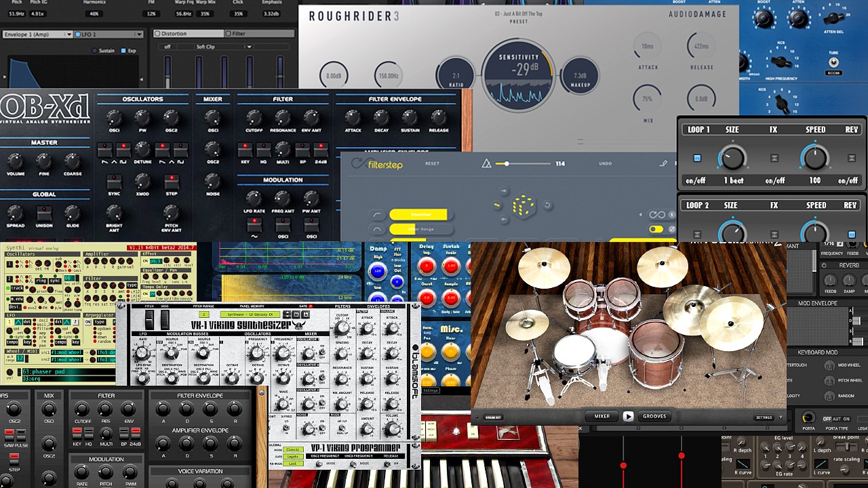
Task: Toggle the Exp checkbox
Action: point(123,50)
